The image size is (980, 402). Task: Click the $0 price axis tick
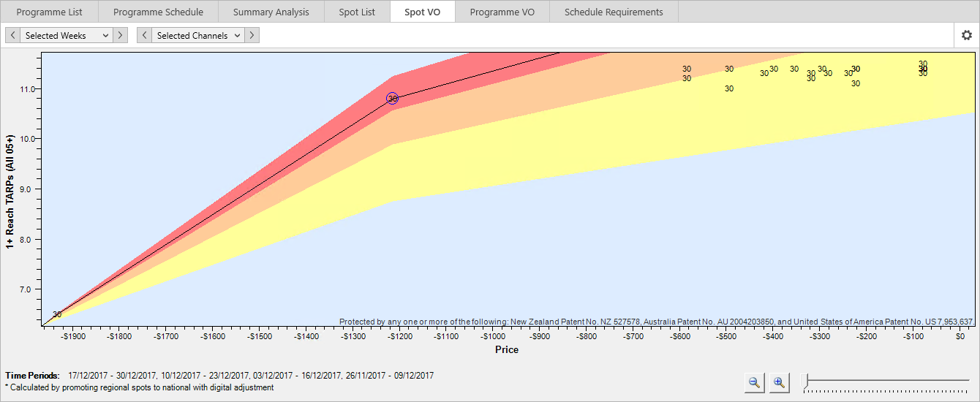point(960,337)
